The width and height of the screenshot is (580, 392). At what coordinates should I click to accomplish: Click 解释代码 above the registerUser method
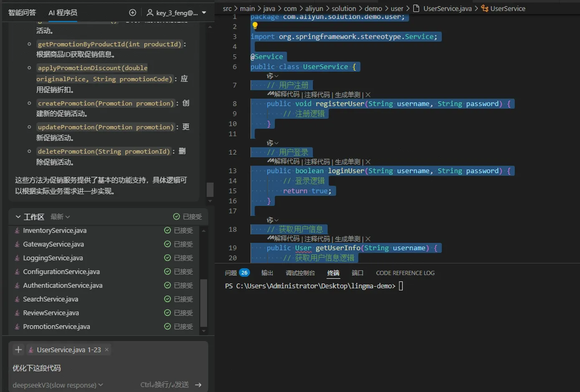(x=287, y=95)
